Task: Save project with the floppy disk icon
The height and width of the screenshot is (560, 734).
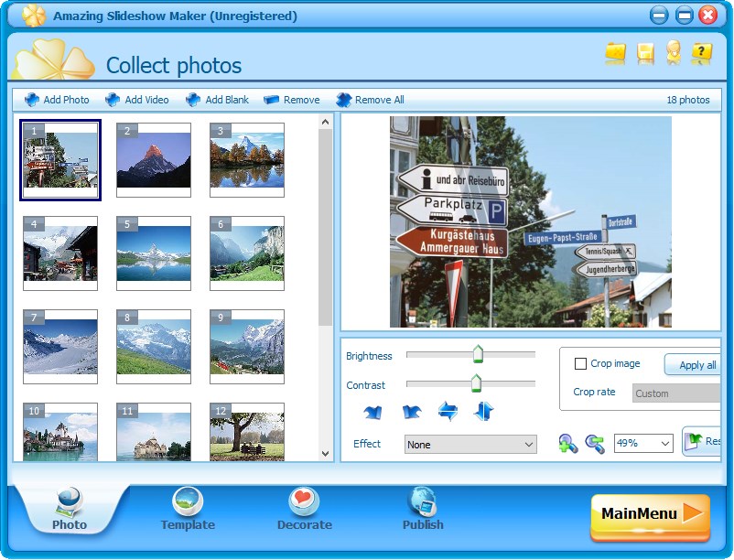Action: [x=645, y=52]
